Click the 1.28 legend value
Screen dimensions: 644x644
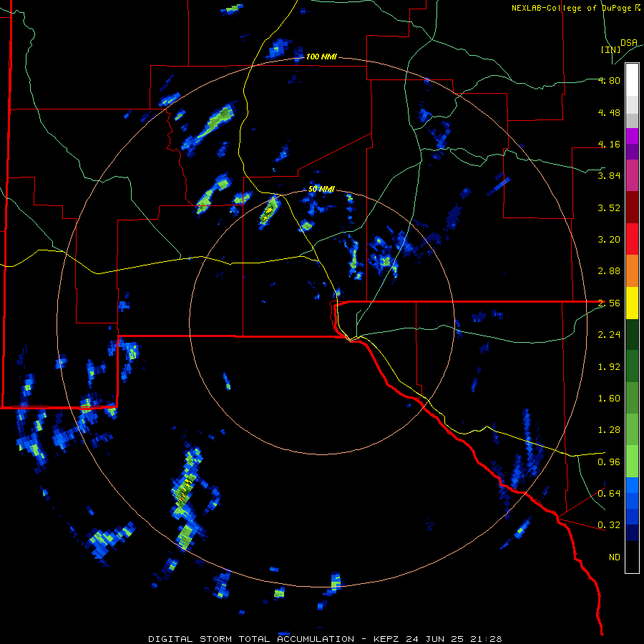[x=609, y=430]
